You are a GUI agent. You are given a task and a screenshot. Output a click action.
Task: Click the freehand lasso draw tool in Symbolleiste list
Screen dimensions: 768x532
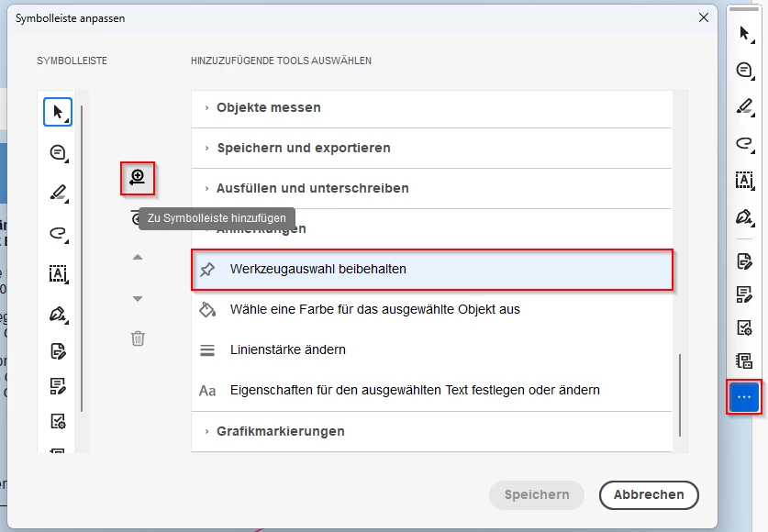59,233
